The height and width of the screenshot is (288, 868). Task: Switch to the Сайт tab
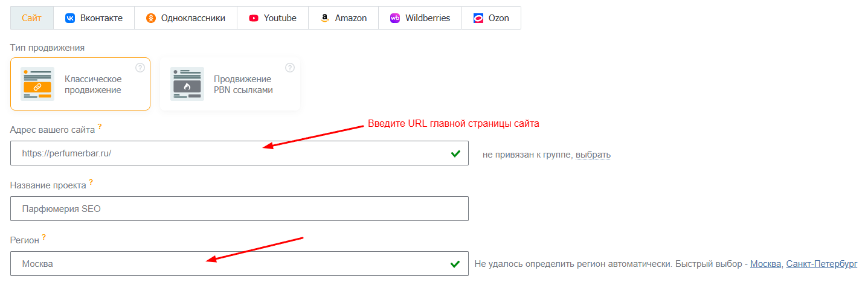pyautogui.click(x=31, y=18)
